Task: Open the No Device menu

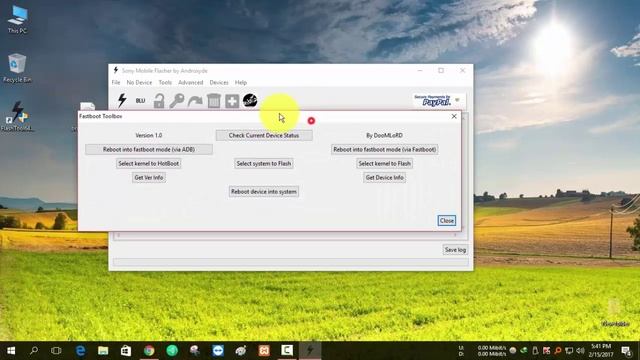Action: pos(139,82)
